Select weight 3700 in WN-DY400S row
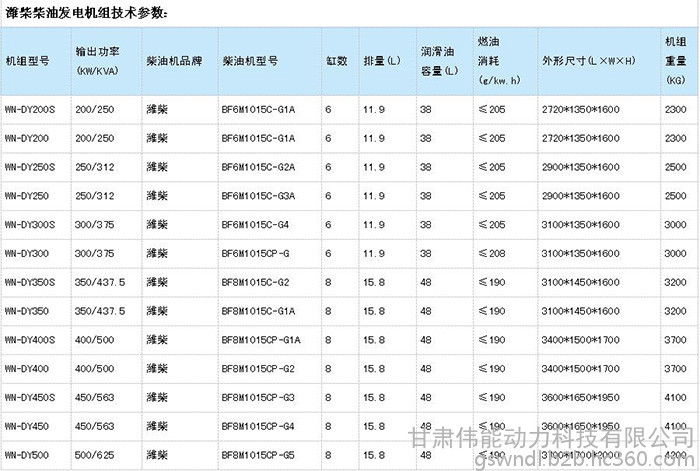The width and height of the screenshot is (700, 471). [675, 340]
